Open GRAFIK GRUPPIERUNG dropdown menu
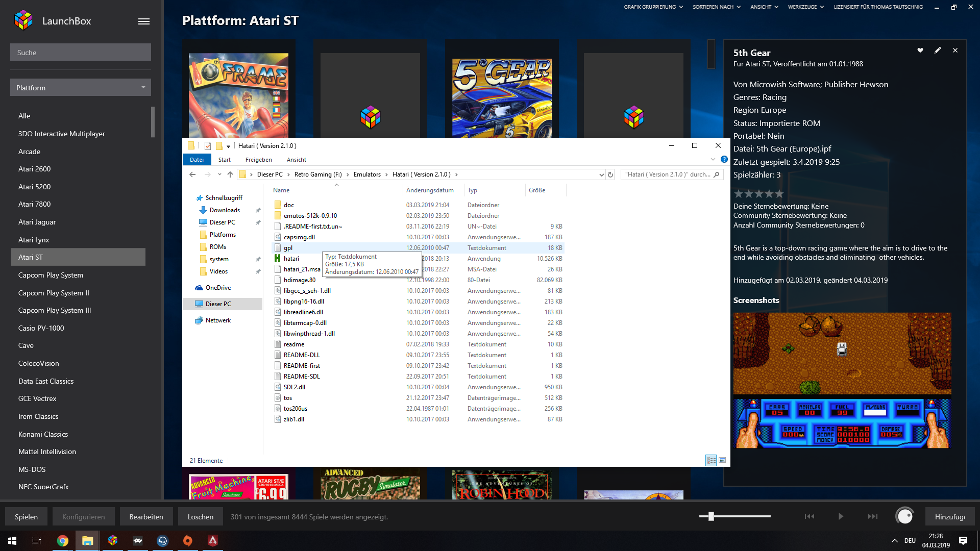The width and height of the screenshot is (980, 551). [653, 7]
